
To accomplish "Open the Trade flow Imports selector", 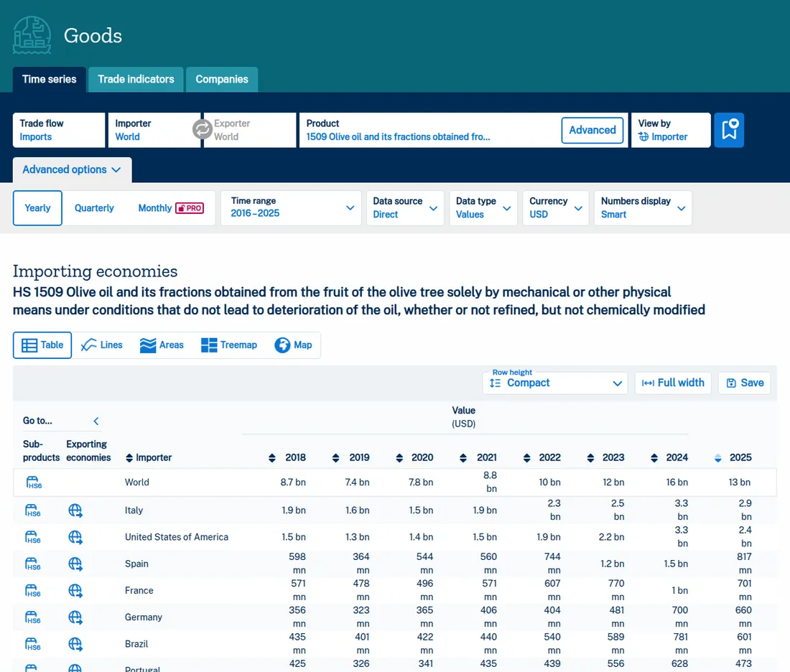I will (59, 130).
